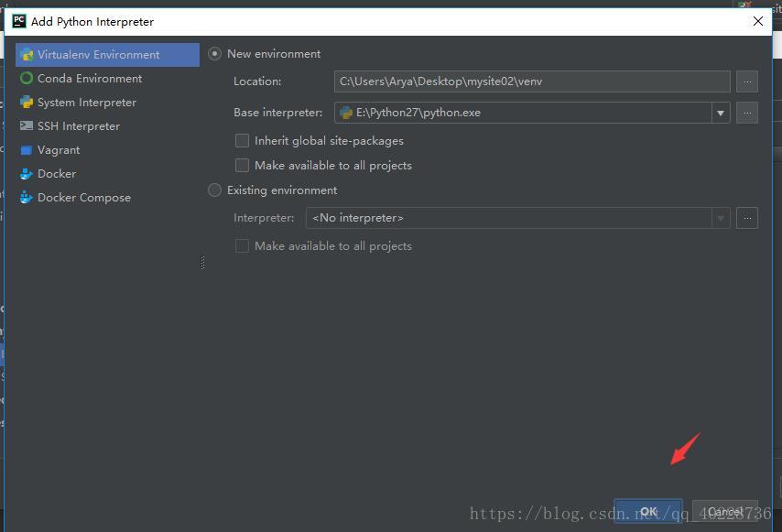Choose System Interpreter option
This screenshot has width=782, height=532.
point(107,103)
